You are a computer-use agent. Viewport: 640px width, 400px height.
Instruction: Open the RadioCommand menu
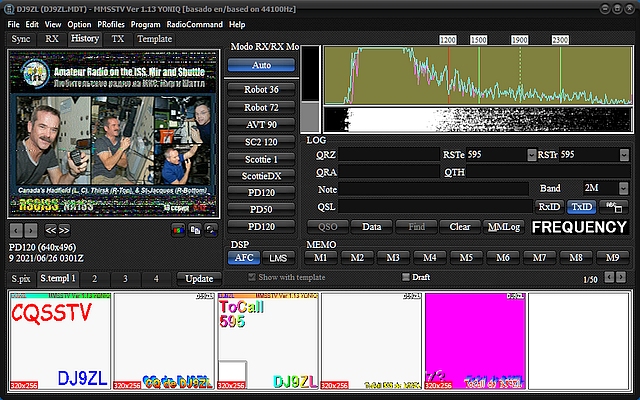coord(195,24)
